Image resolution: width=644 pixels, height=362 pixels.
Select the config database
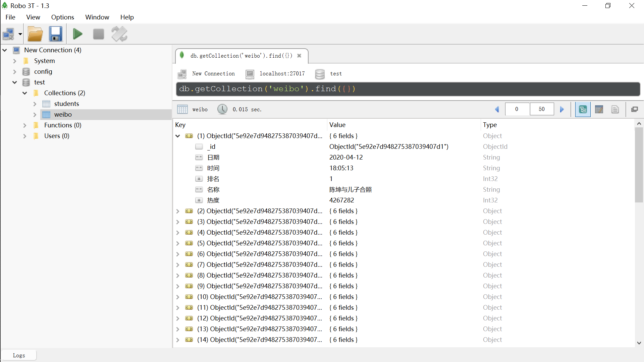(x=43, y=72)
